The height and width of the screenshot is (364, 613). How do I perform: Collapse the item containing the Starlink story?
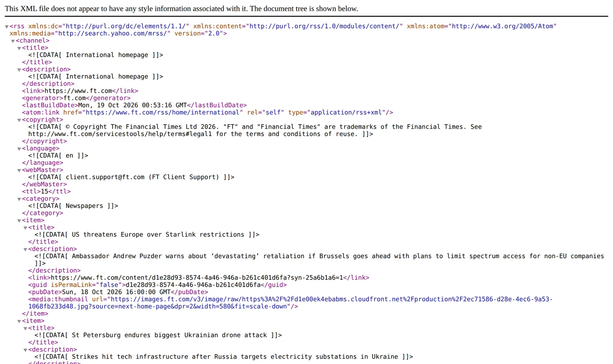[19, 221]
